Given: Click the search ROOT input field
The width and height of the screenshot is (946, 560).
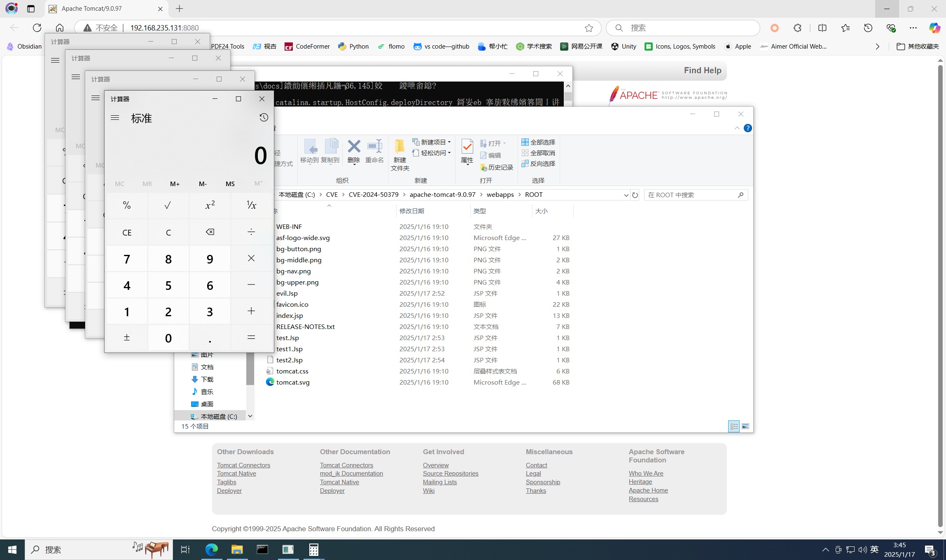Looking at the screenshot, I should 692,195.
